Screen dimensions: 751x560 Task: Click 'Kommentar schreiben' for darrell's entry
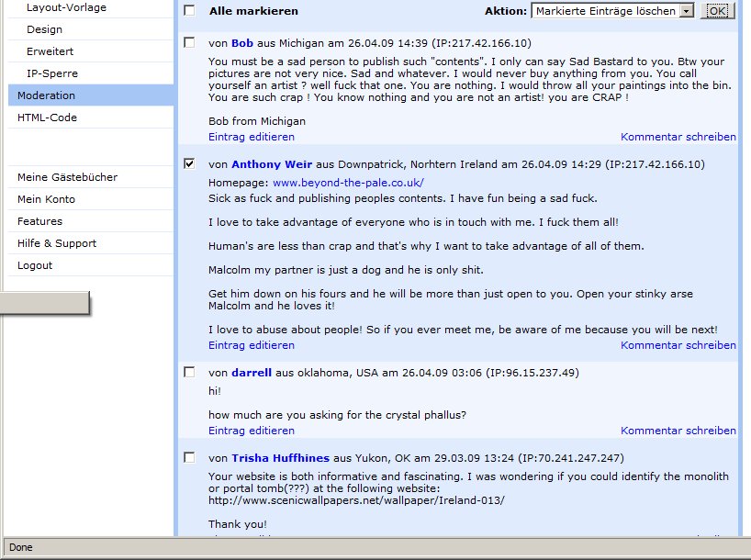coord(678,431)
